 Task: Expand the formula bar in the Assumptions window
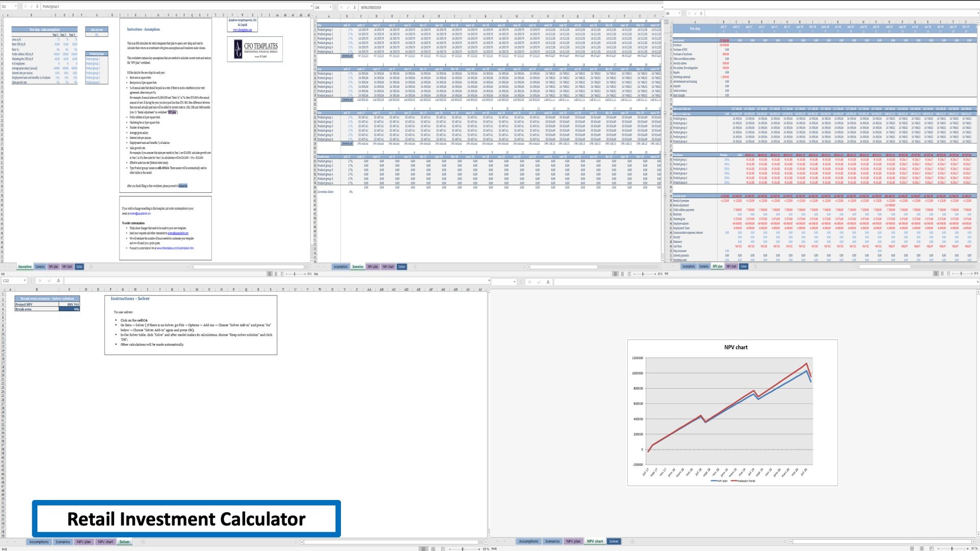pyautogui.click(x=311, y=7)
